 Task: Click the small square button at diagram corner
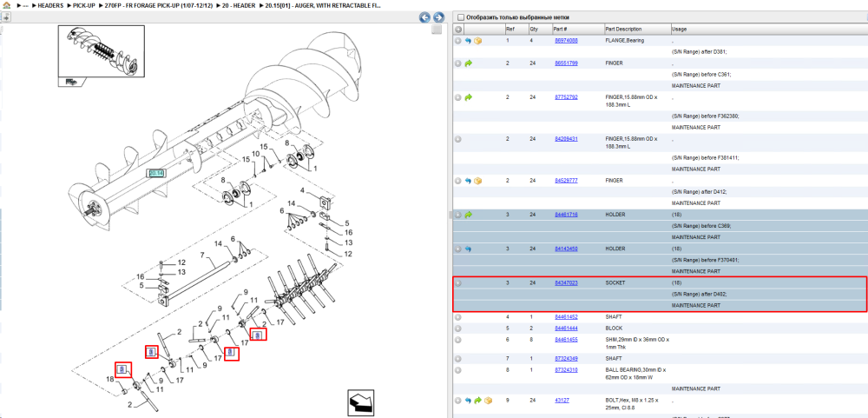tap(437, 30)
